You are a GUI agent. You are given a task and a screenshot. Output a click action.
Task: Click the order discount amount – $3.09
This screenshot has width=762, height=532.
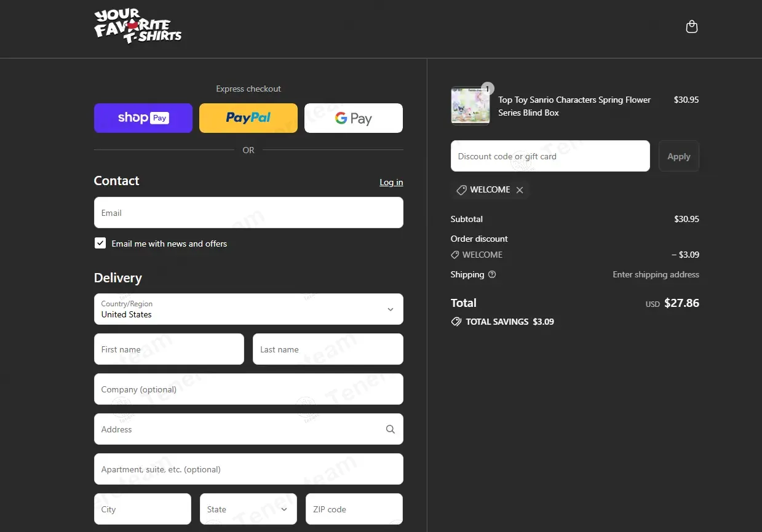(685, 255)
